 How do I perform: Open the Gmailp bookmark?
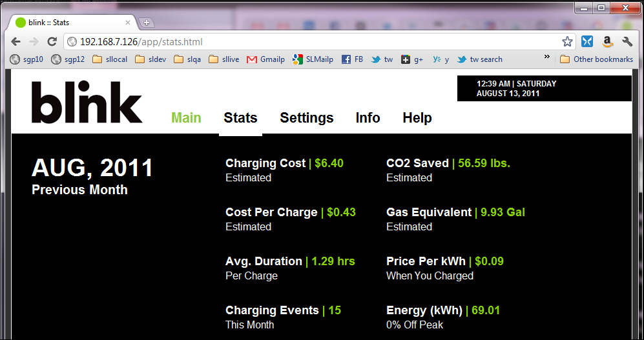[x=265, y=59]
